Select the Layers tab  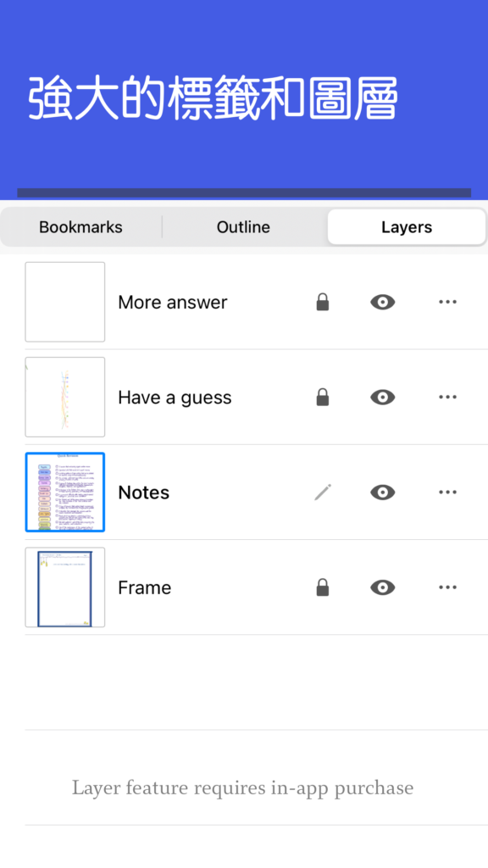(407, 227)
